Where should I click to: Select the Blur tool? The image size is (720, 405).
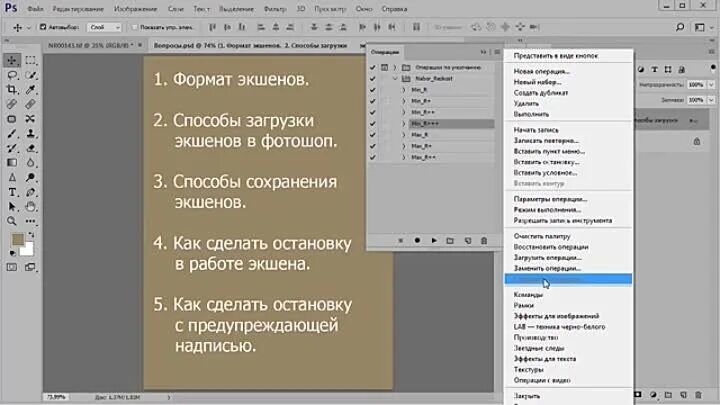pyautogui.click(x=30, y=163)
